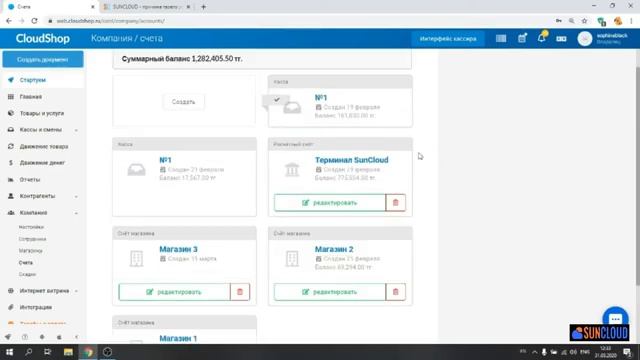This screenshot has width=640, height=360.
Task: Click the Интернет витрина globe icon
Action: pyautogui.click(x=11, y=291)
